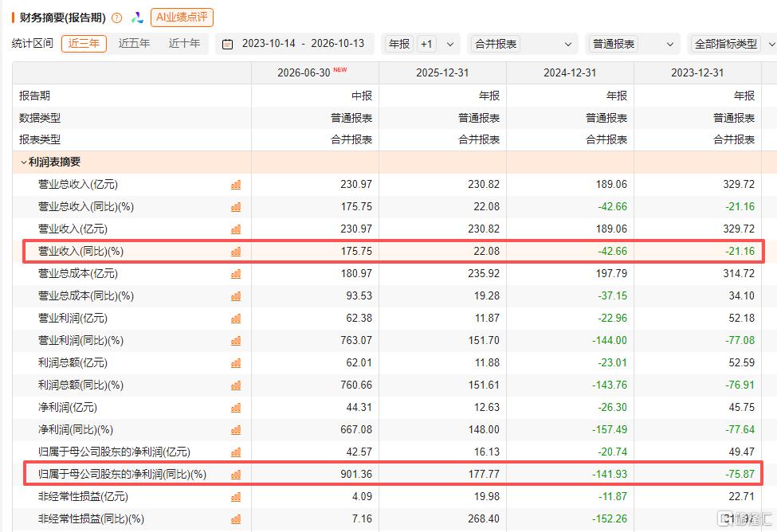The image size is (777, 532).
Task: Click the 2026-06-30 column header
Action: tap(315, 72)
